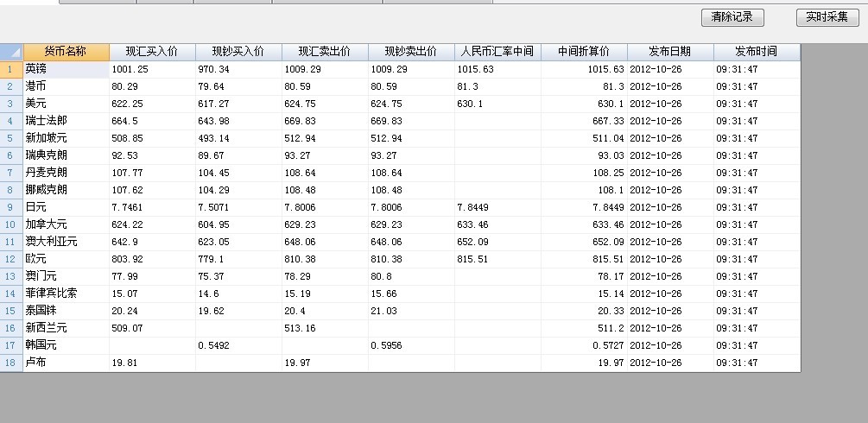Click the 7.7461 value for 日元
Screen dimensions: 868x423
coord(152,207)
